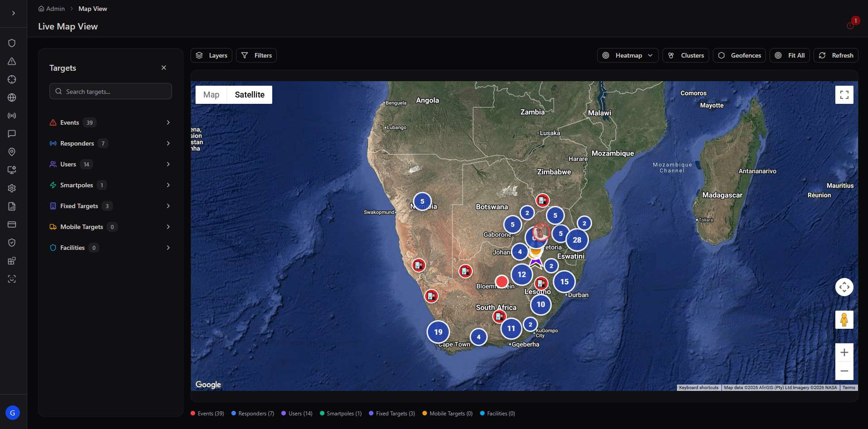The width and height of the screenshot is (868, 429).
Task: Open the alert triangle sidebar icon
Action: (x=12, y=61)
